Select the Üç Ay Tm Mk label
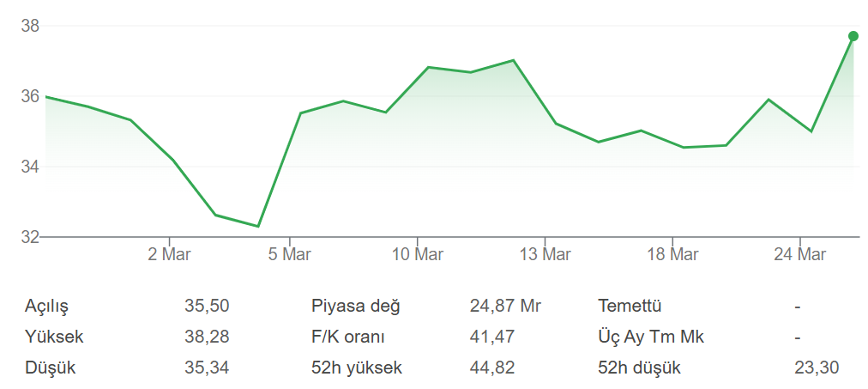Screen dimensions: 868x389 click(x=650, y=337)
